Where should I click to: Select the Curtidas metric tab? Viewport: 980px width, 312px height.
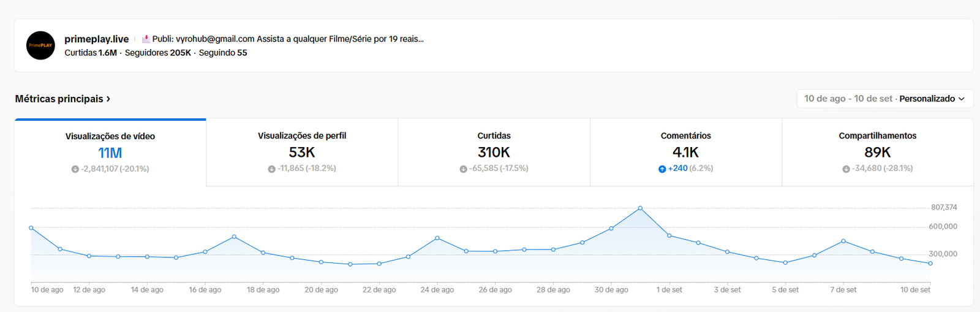point(494,152)
